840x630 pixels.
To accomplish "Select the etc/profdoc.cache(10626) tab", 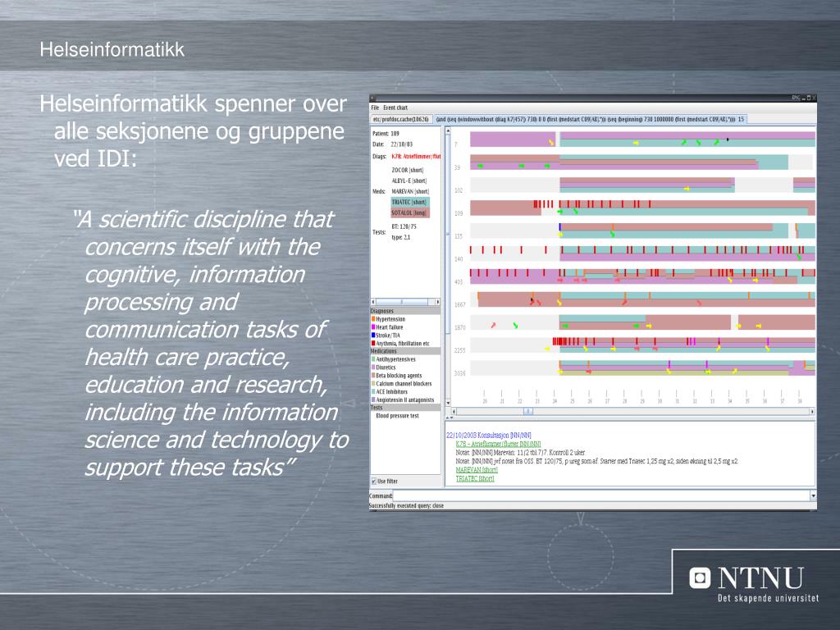I will click(x=400, y=120).
